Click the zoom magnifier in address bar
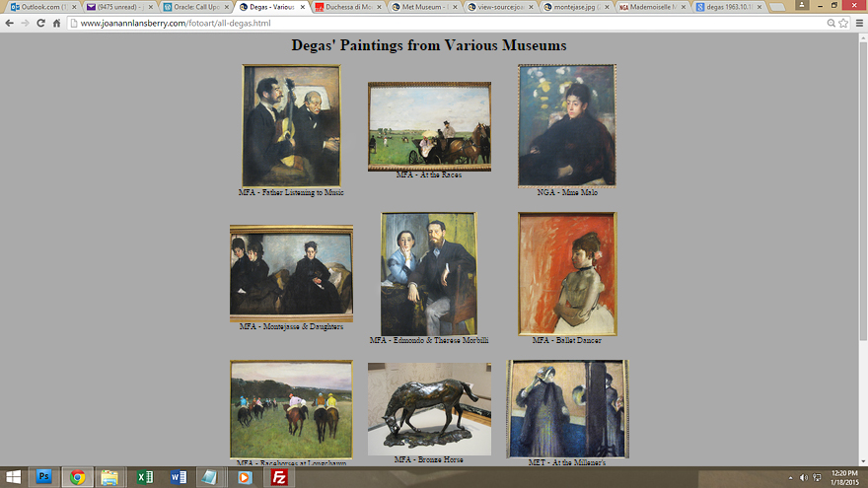Viewport: 868px width, 488px height. click(x=831, y=24)
